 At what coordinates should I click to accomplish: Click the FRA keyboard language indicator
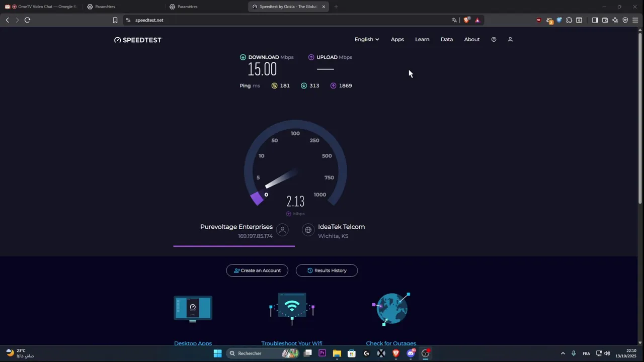pos(586,353)
